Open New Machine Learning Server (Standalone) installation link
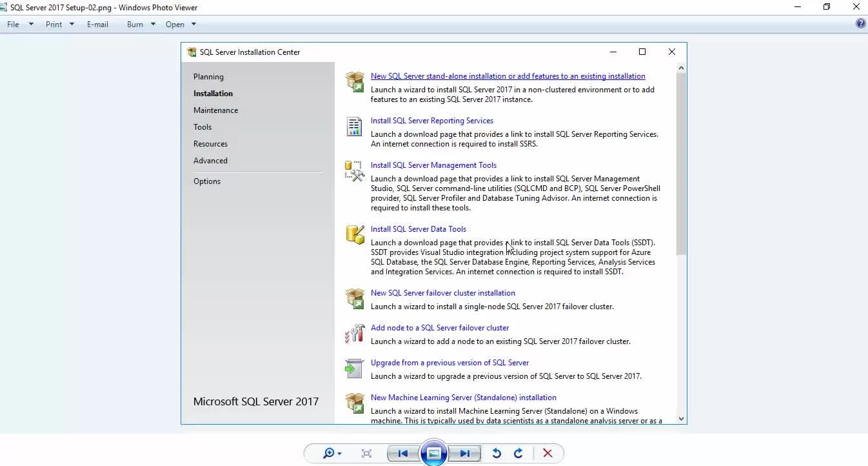The height and width of the screenshot is (466, 868). click(x=464, y=398)
